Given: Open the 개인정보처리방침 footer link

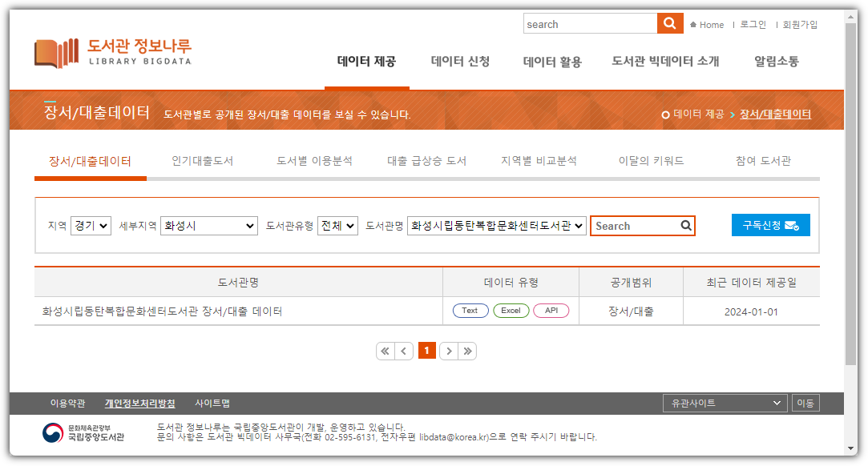Looking at the screenshot, I should (140, 403).
